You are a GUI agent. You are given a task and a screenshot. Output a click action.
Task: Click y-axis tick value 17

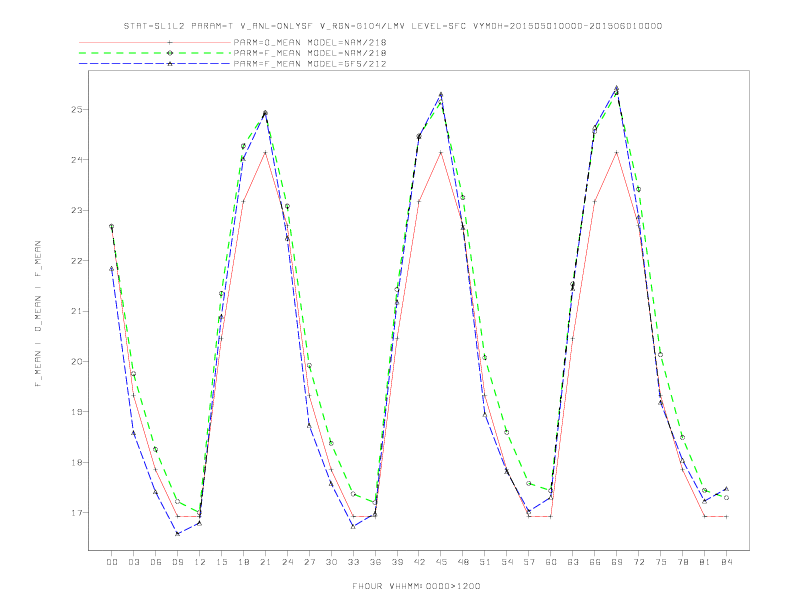click(77, 513)
